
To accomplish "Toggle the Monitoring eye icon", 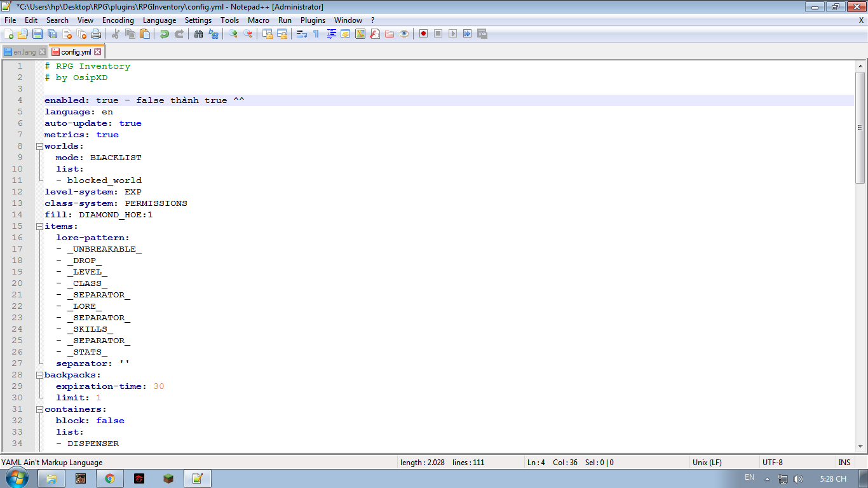I will pyautogui.click(x=404, y=34).
